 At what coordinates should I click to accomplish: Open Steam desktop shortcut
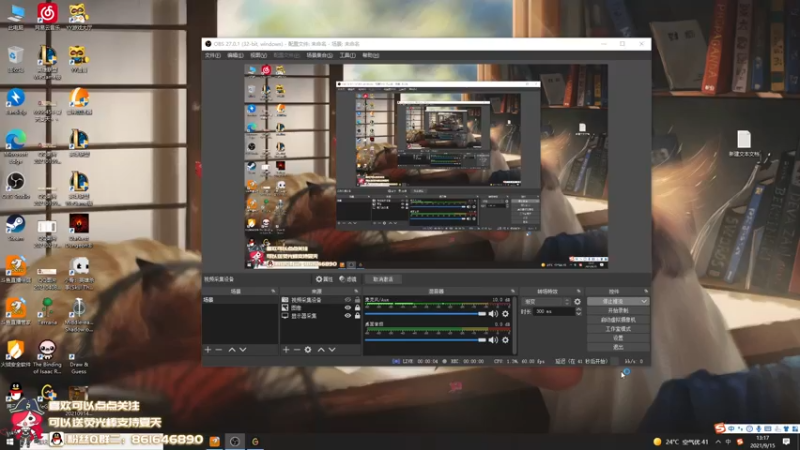(x=16, y=228)
